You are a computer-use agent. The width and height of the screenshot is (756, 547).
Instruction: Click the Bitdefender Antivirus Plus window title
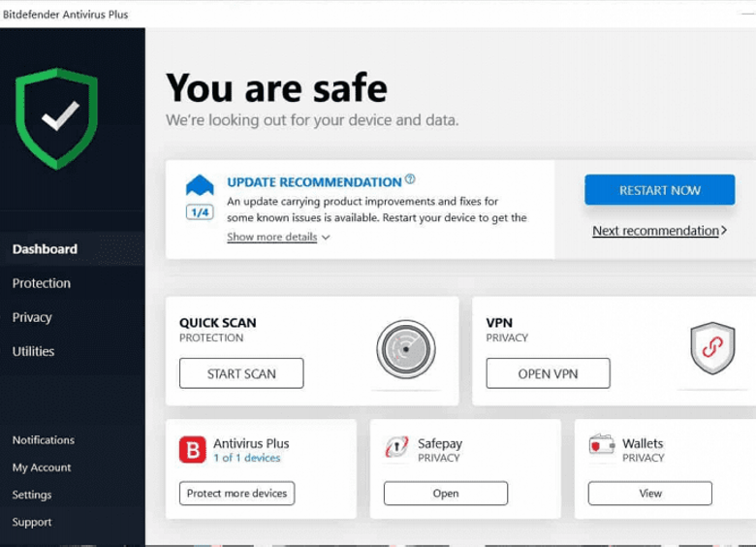tap(65, 15)
